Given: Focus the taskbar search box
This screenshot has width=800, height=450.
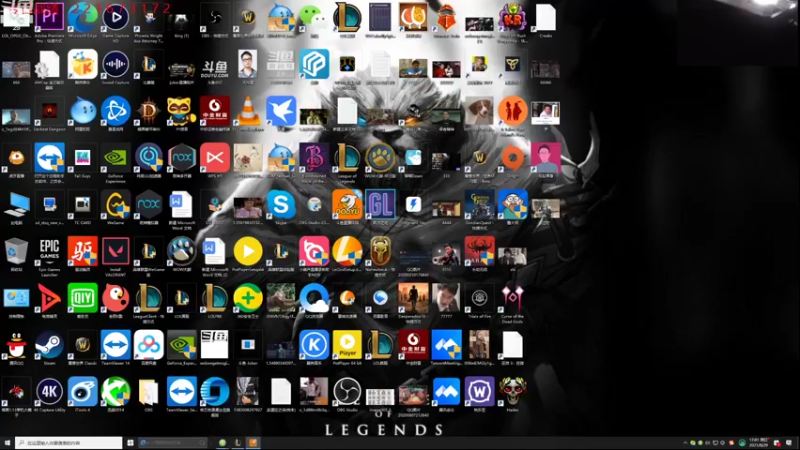Looking at the screenshot, I should [68, 443].
